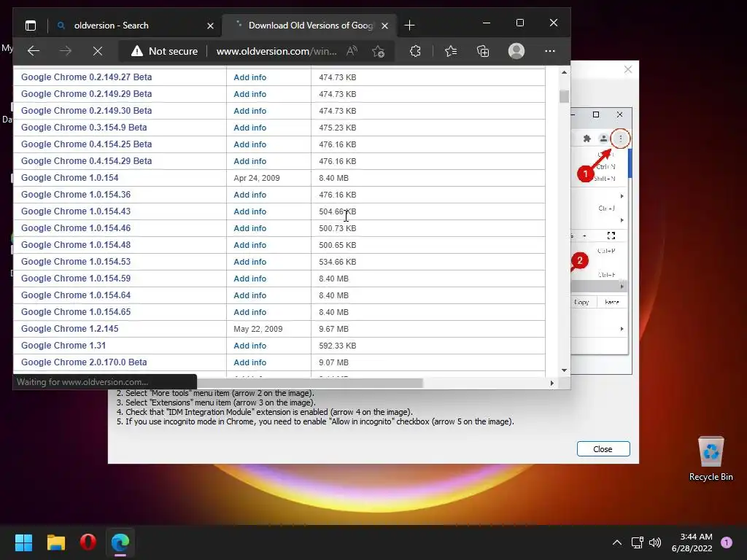Screen dimensions: 747x560
Task: Click the horizontal scrollbar thumb
Action: [x=309, y=383]
